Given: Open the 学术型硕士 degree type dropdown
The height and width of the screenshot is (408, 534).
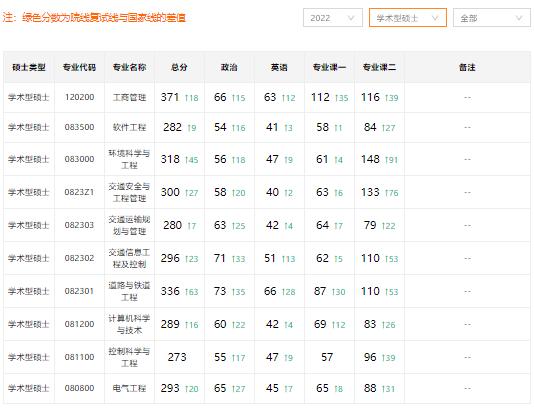Looking at the screenshot, I should point(408,18).
